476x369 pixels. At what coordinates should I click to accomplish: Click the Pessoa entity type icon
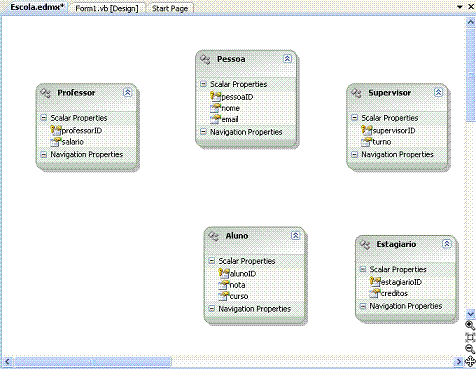pyautogui.click(x=205, y=59)
